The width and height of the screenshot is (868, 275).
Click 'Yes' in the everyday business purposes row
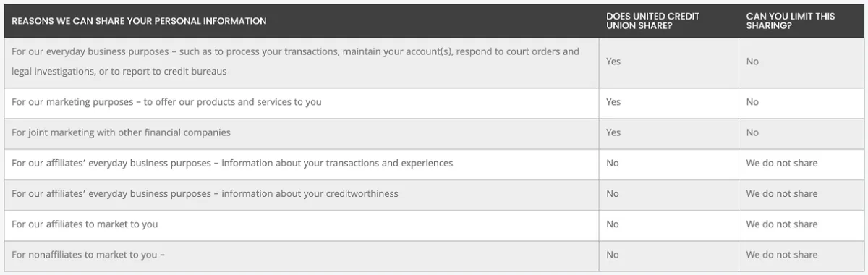point(613,62)
